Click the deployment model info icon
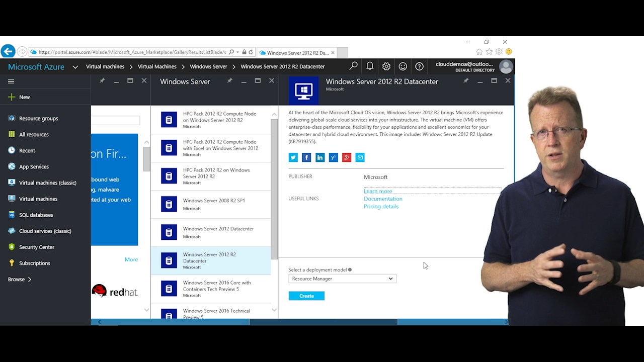 (350, 269)
